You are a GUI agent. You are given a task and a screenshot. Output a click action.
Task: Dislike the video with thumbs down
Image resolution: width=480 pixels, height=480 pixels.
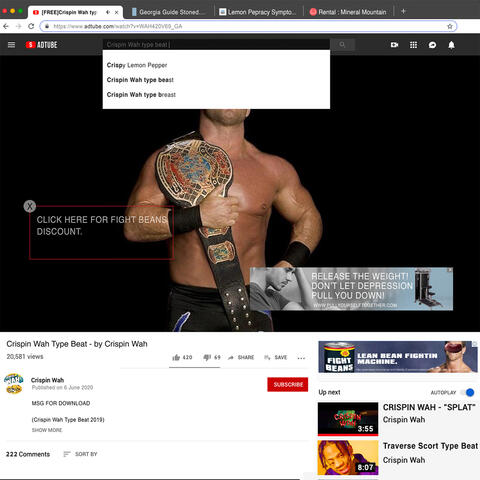point(212,357)
